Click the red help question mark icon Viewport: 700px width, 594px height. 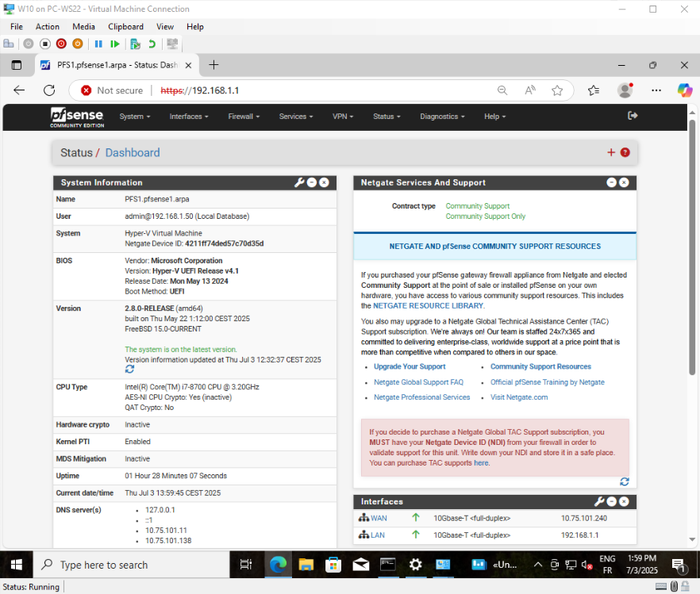coord(625,152)
